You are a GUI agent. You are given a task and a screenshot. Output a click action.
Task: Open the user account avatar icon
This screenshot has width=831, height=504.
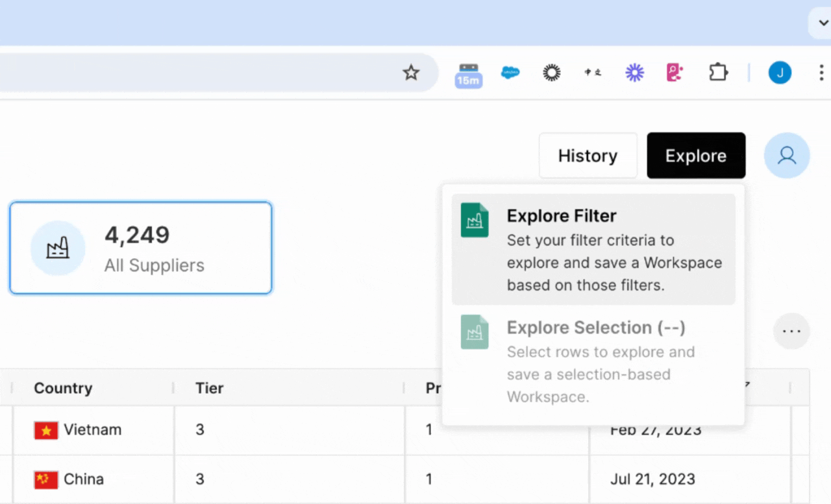point(787,156)
